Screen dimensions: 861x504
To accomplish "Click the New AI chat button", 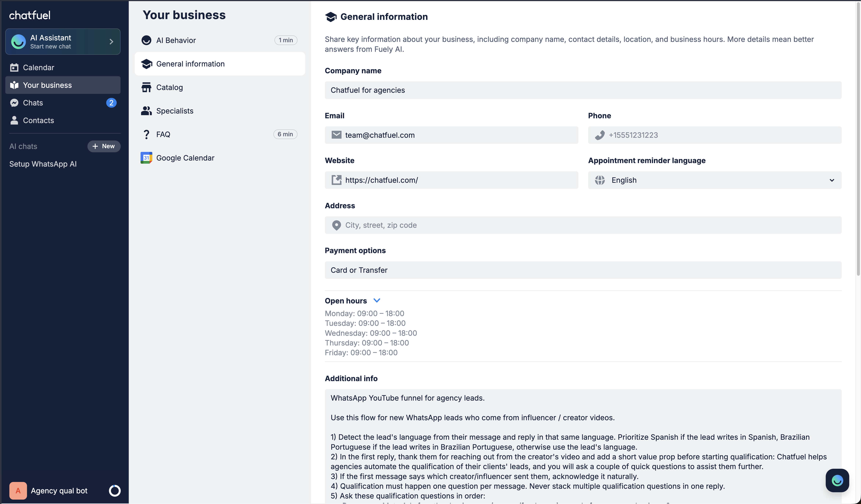I will pos(104,146).
